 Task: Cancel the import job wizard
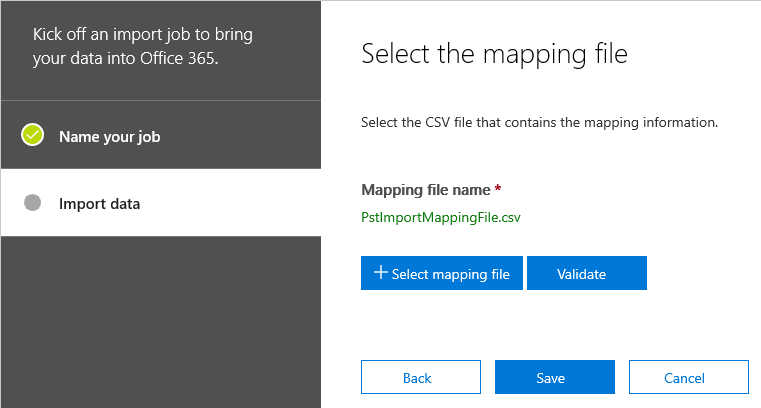point(689,377)
